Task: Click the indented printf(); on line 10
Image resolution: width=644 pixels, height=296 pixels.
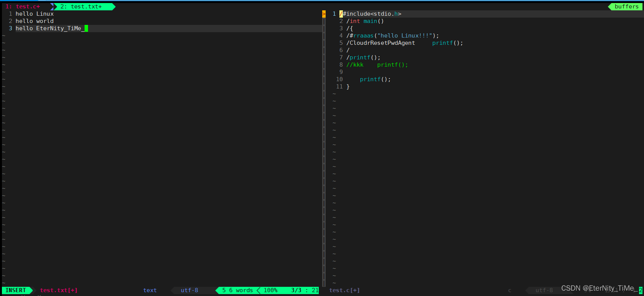Action: pos(375,79)
